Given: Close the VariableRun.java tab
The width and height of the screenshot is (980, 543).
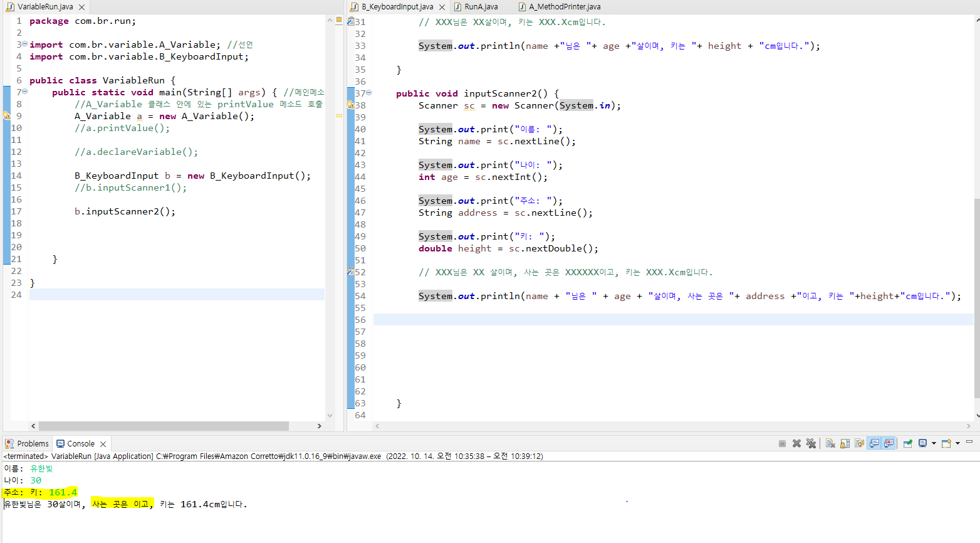Looking at the screenshot, I should click(x=81, y=7).
